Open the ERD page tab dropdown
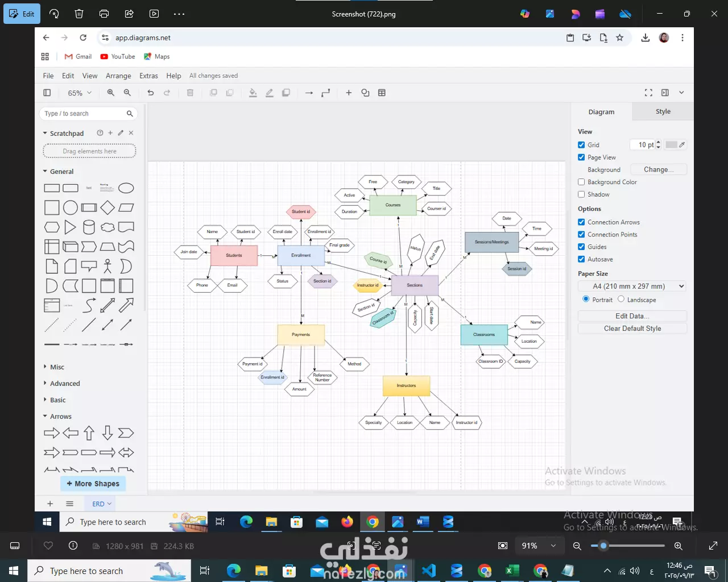Image resolution: width=728 pixels, height=582 pixels. pos(109,504)
